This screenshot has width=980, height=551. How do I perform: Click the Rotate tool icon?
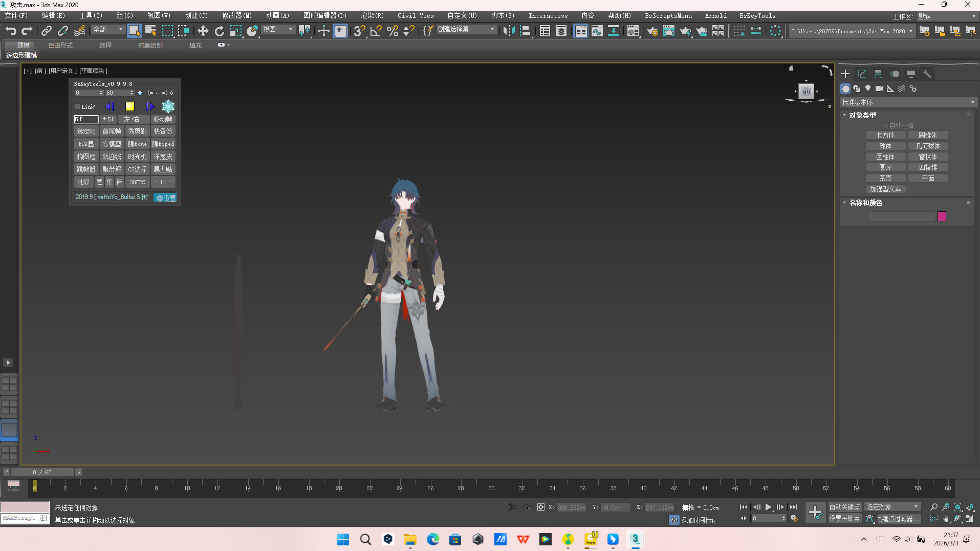point(220,31)
